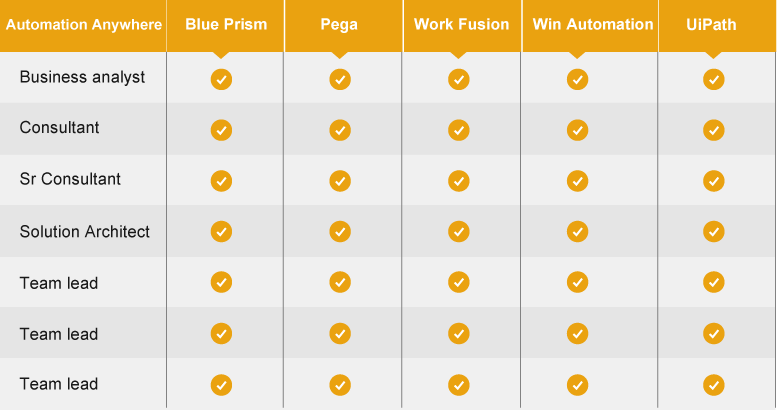Click the Automation Anywhere header cell
777x410 pixels.
[83, 26]
